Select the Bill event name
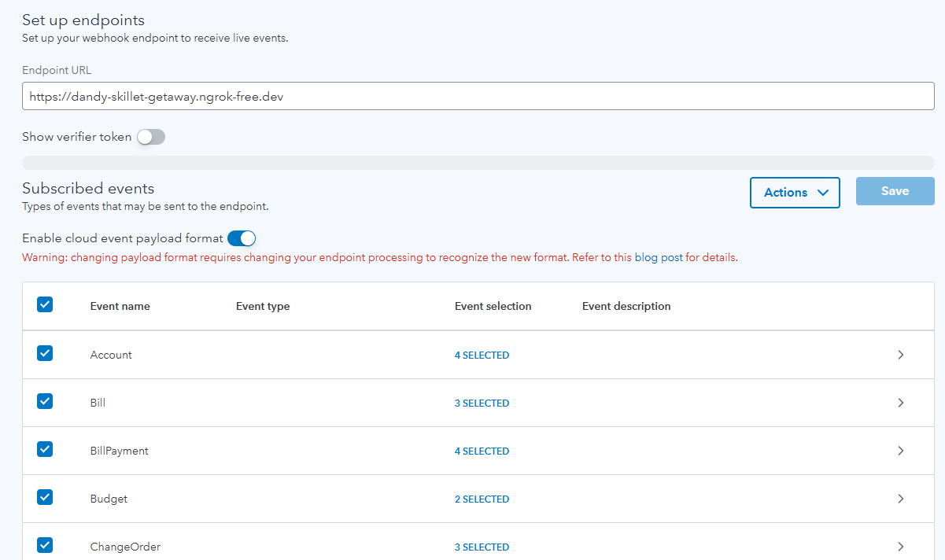The height and width of the screenshot is (560, 945). point(98,403)
